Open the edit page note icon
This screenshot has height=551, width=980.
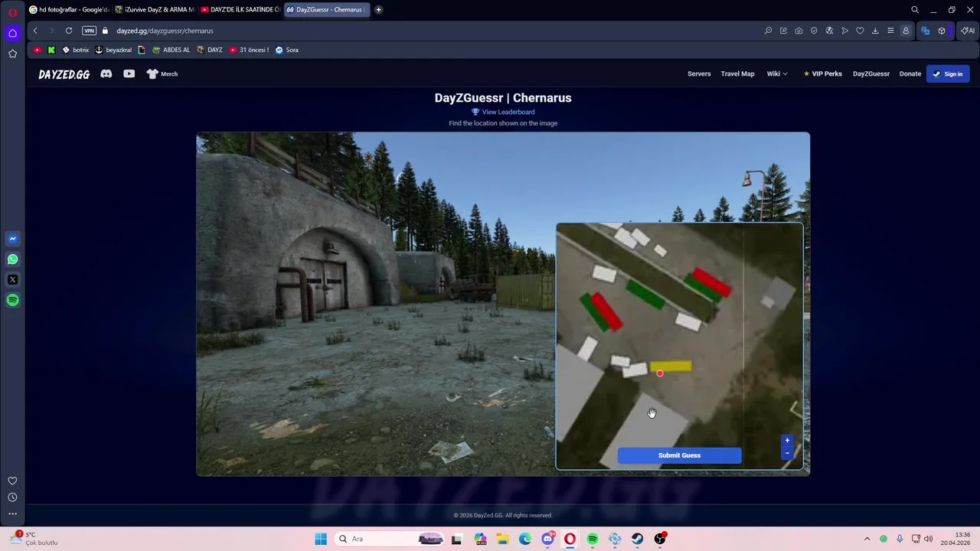[x=783, y=31]
